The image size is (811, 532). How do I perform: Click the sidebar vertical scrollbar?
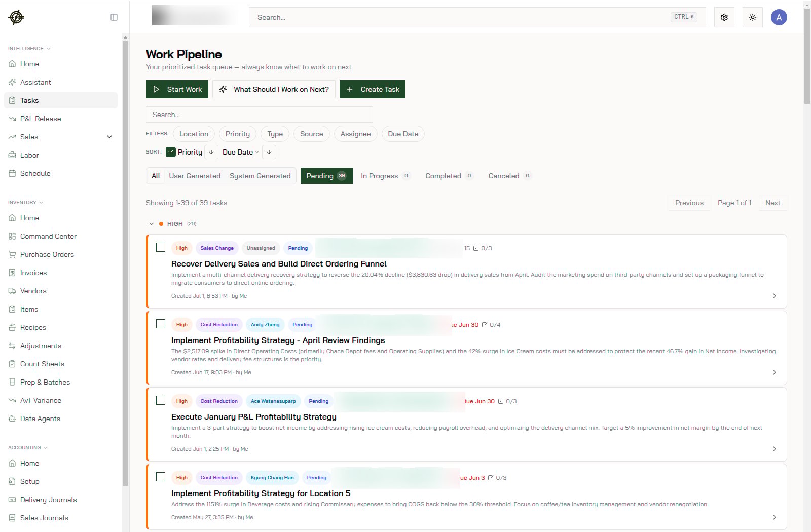coord(125,263)
